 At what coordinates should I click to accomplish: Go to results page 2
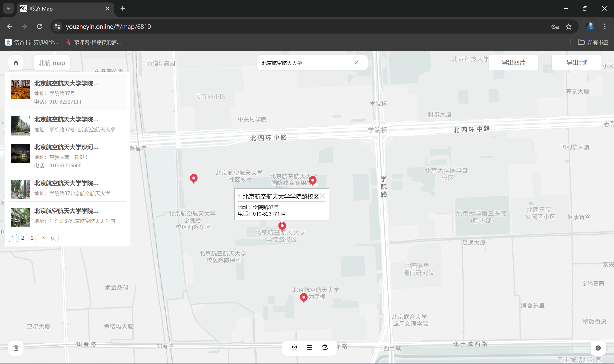click(x=23, y=238)
